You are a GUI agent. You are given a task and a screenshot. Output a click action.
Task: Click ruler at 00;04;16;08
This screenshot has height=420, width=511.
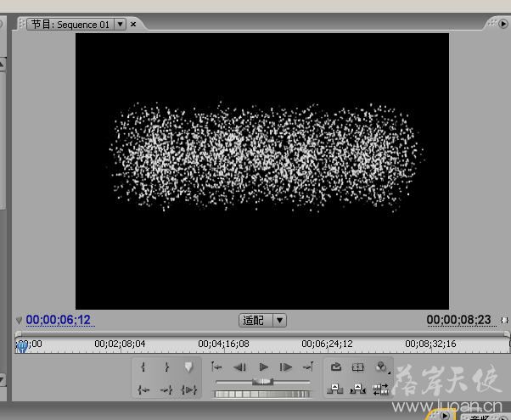tap(223, 344)
